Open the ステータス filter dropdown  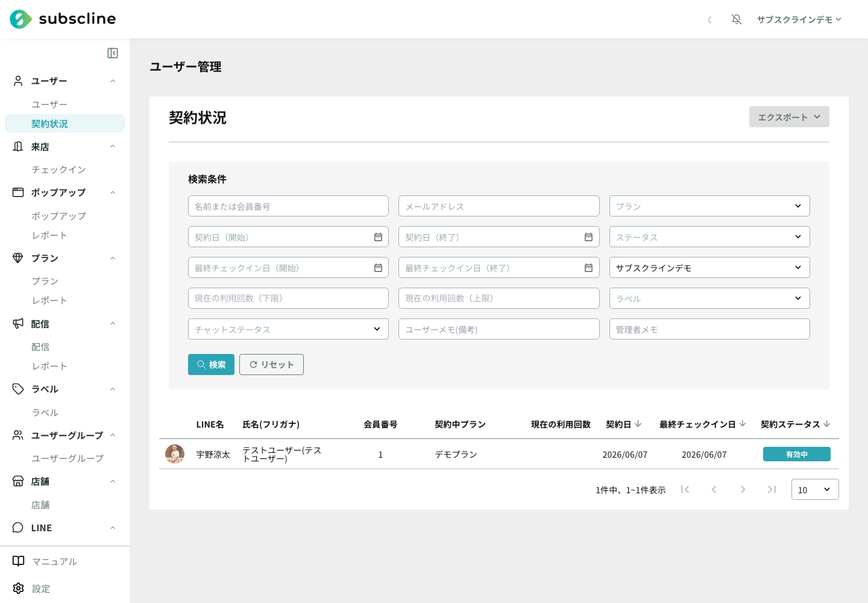pos(709,237)
